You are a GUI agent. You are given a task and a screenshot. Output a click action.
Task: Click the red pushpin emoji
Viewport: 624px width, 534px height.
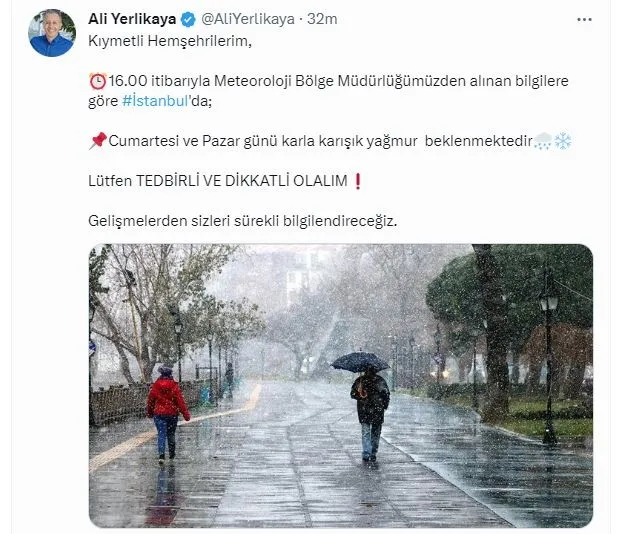click(98, 141)
